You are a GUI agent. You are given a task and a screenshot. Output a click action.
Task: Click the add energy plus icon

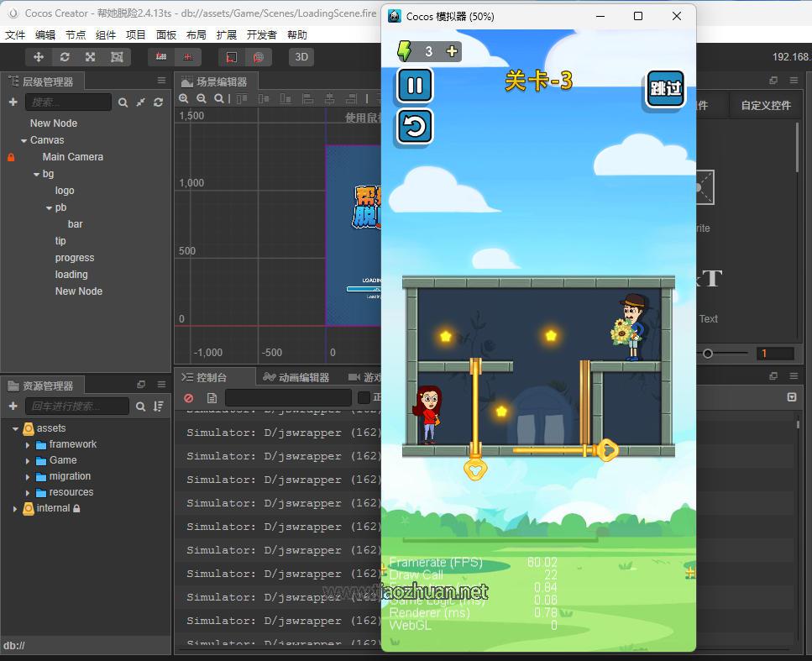(452, 52)
